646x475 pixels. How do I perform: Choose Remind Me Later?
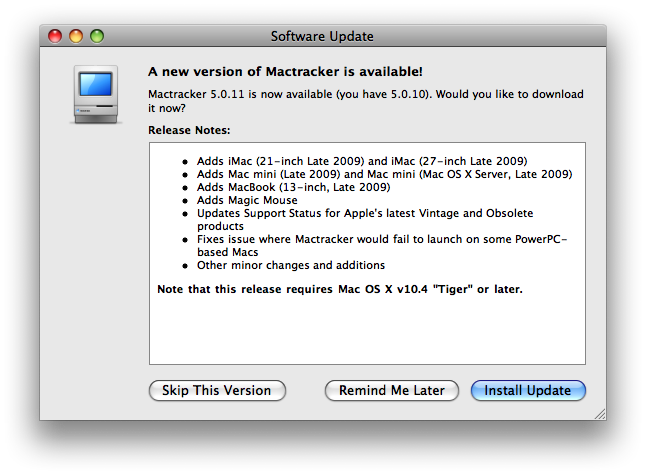tap(392, 390)
